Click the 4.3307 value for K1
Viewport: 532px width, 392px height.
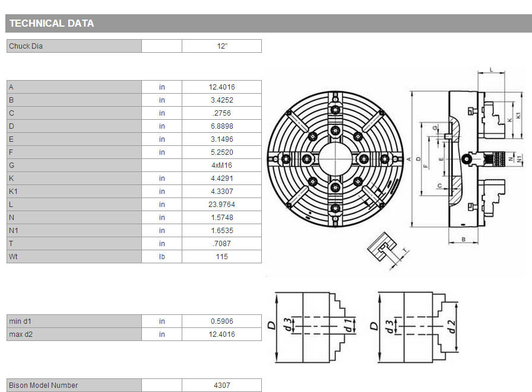click(221, 192)
